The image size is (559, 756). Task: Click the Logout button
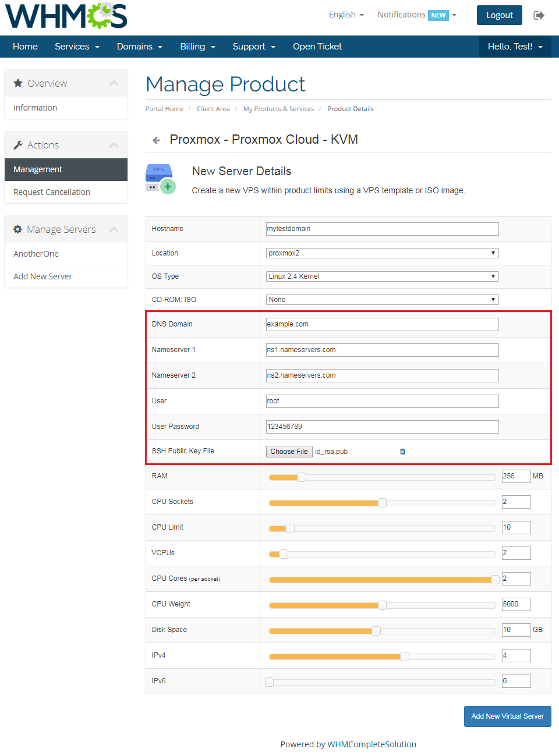click(500, 15)
